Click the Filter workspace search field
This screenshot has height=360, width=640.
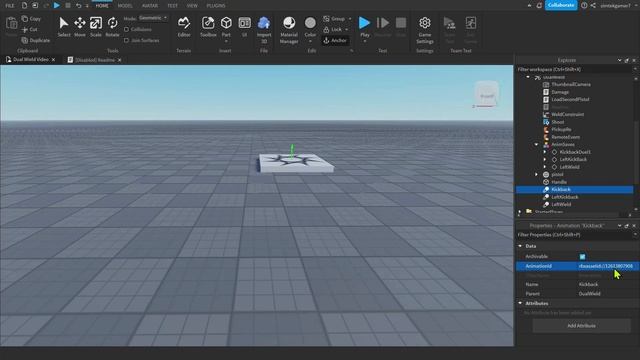574,69
